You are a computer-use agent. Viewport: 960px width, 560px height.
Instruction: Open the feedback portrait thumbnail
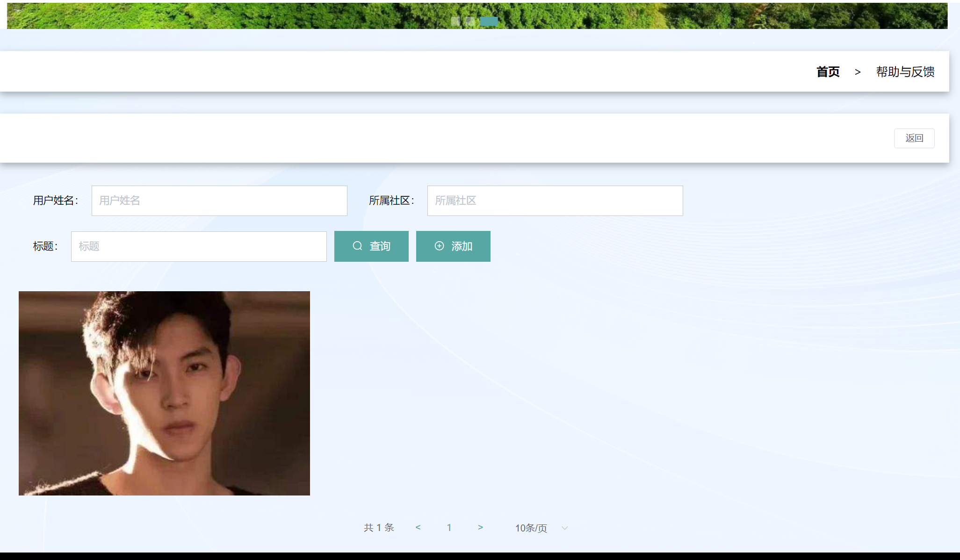click(164, 393)
